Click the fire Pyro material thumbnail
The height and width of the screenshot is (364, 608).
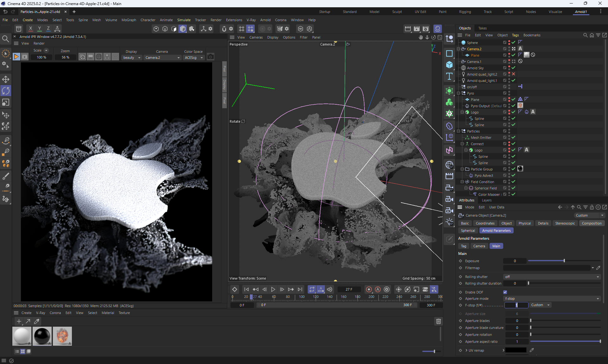tap(62, 336)
